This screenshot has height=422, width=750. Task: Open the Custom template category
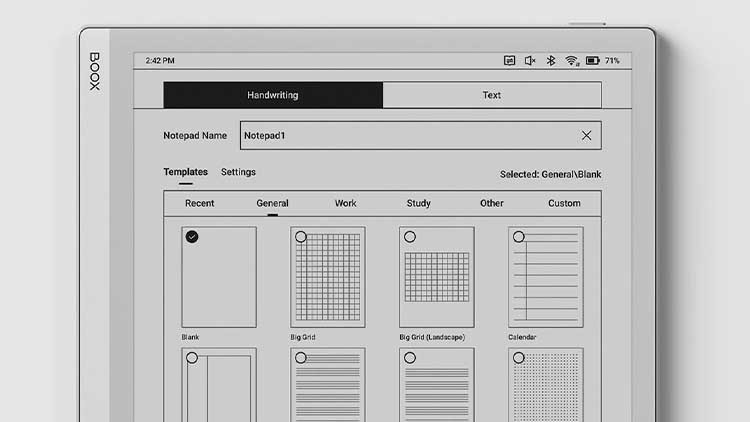coord(564,203)
